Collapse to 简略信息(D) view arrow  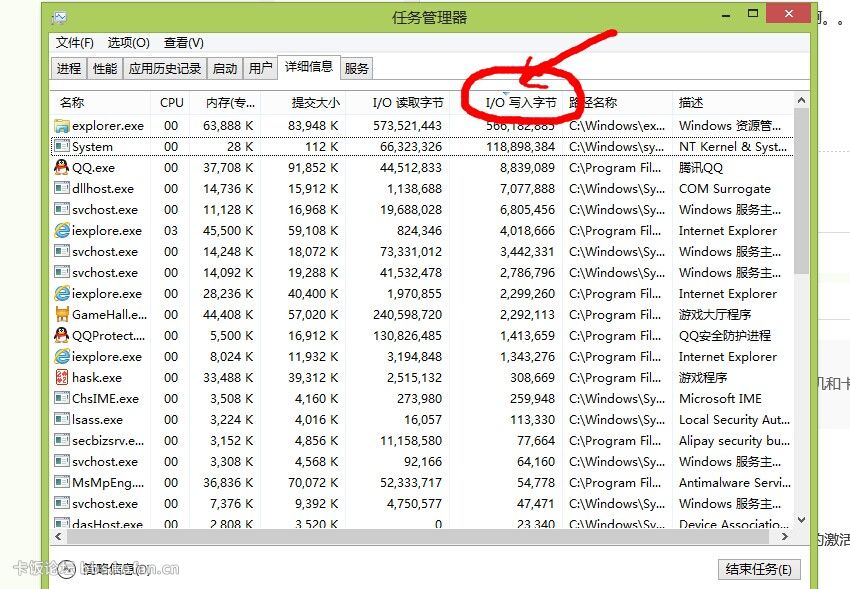coord(67,568)
